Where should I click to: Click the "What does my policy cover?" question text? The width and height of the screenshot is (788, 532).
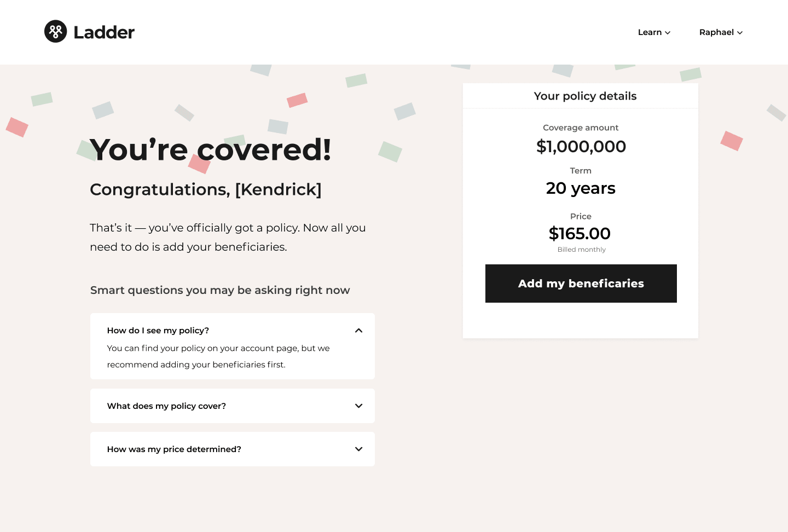tap(166, 406)
